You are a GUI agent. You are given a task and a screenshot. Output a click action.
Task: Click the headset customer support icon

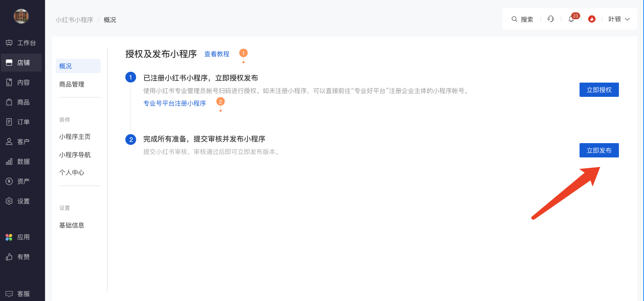pyautogui.click(x=551, y=19)
